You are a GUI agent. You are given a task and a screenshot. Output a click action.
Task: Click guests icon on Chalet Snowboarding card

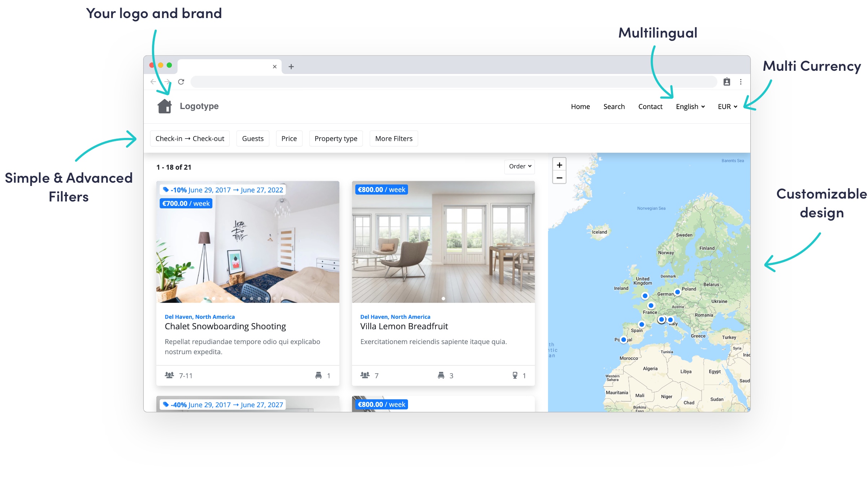169,375
